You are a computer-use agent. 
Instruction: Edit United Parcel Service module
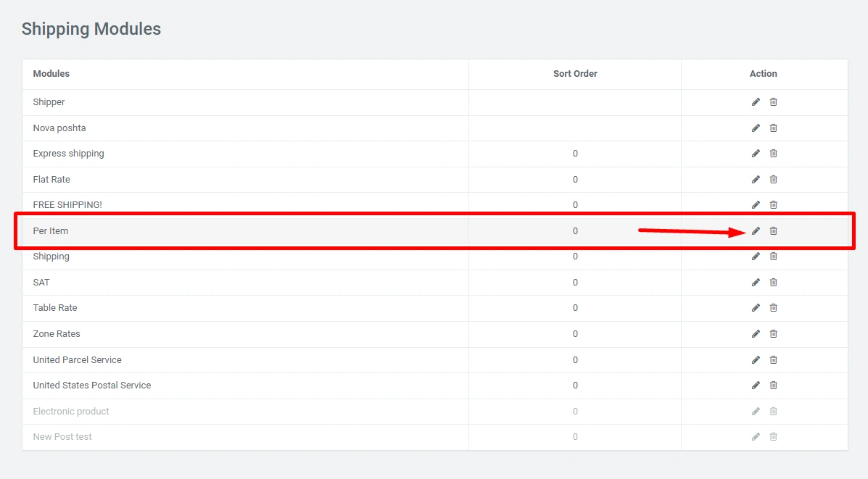(756, 360)
